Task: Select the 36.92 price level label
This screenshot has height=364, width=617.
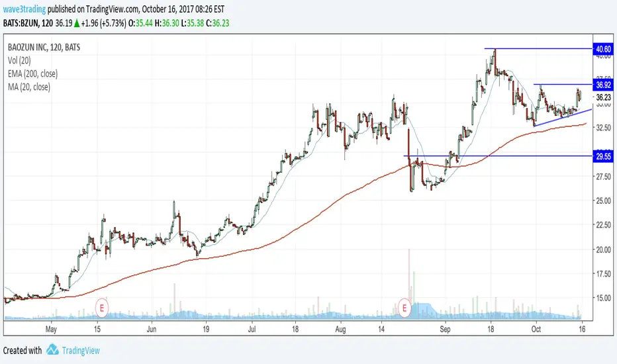Action: click(603, 85)
